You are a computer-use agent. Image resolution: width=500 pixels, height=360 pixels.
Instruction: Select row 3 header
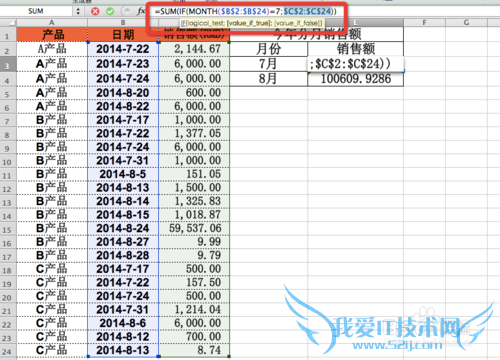(x=8, y=64)
